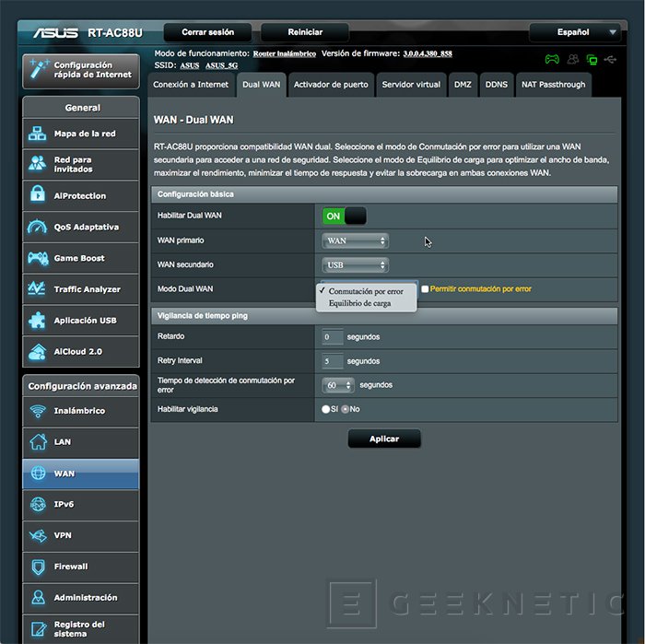Open Mapa de la red network icon

(x=38, y=134)
